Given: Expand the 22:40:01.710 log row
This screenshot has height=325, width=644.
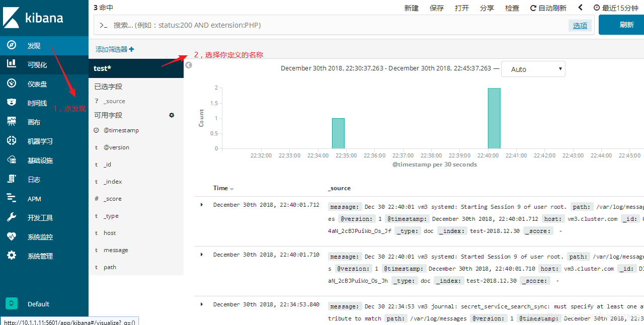Looking at the screenshot, I should click(x=202, y=255).
